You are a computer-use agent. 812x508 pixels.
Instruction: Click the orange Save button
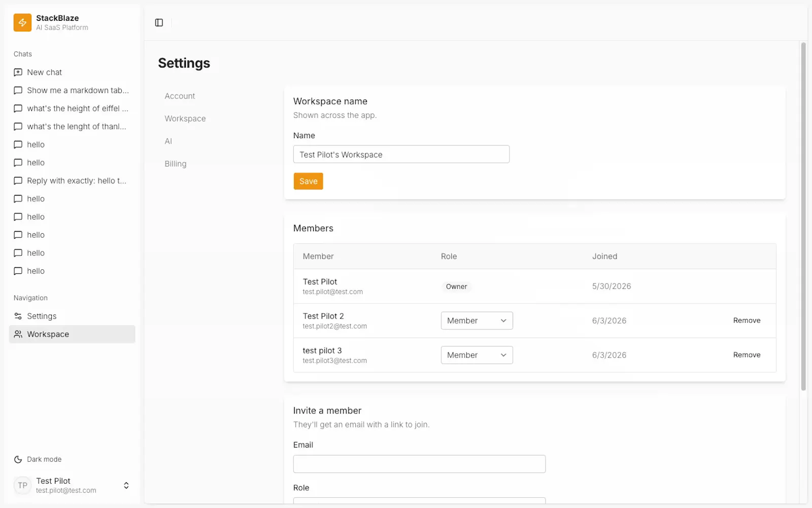tap(308, 181)
